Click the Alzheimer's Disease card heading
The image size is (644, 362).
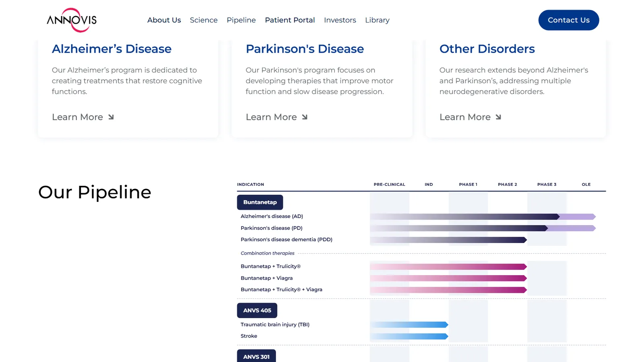(x=112, y=49)
